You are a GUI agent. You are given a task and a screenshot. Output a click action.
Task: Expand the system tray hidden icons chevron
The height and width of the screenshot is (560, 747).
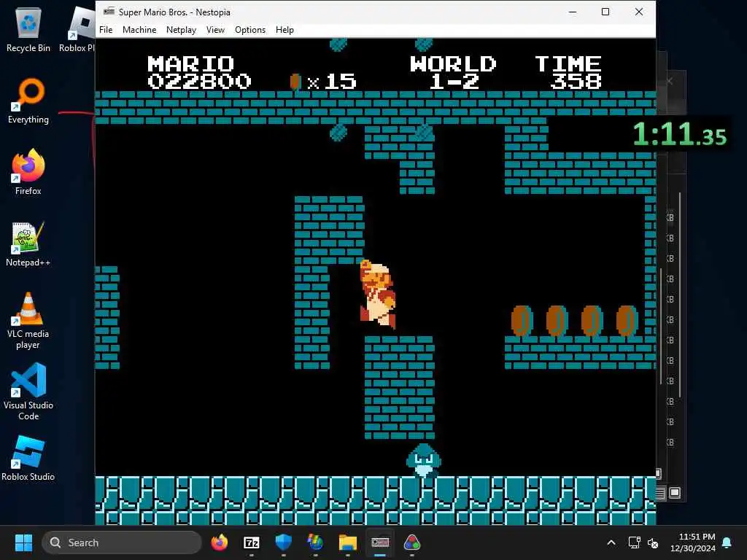[x=611, y=542]
